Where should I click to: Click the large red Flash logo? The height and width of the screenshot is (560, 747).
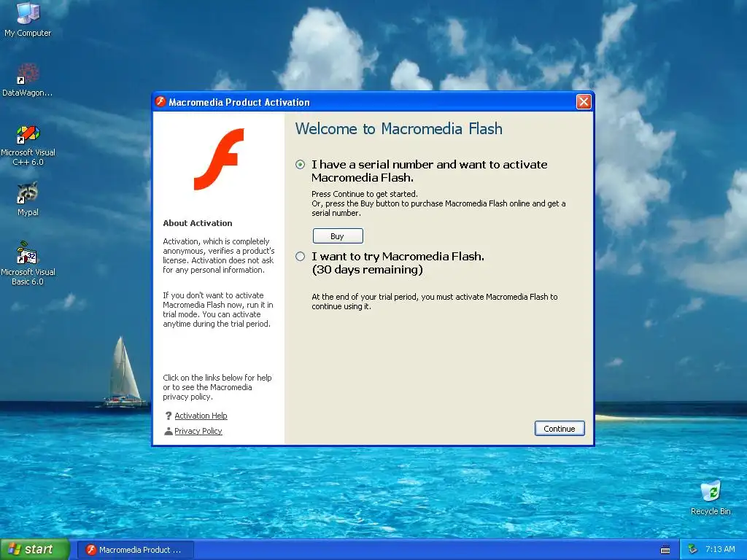coord(219,159)
